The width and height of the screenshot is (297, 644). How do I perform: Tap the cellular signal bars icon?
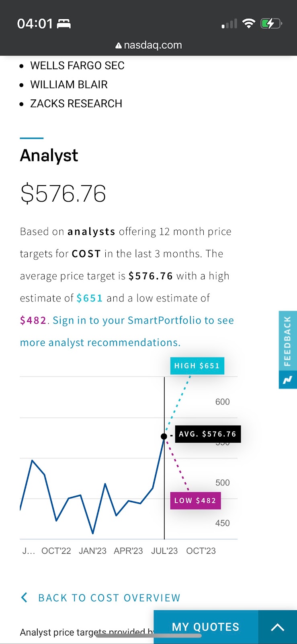(229, 24)
